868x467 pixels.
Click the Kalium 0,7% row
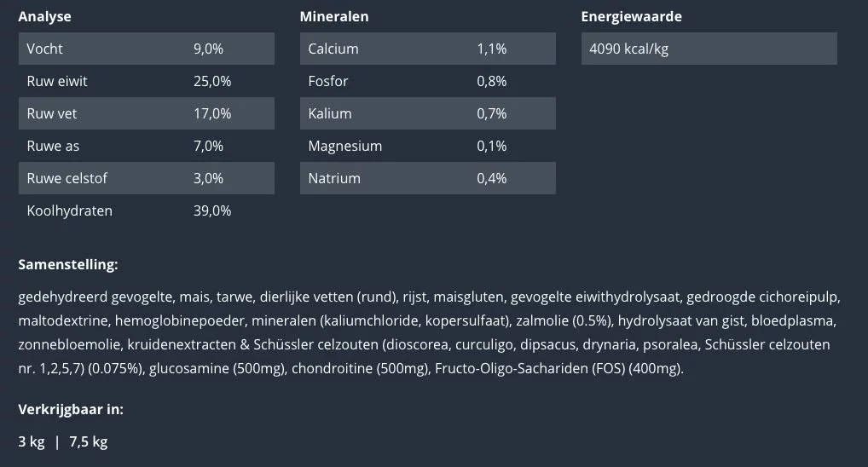[427, 113]
